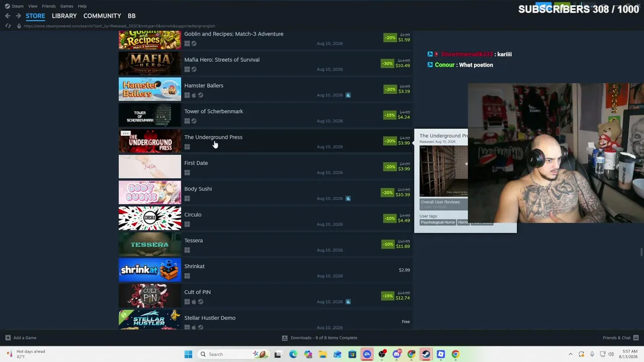The height and width of the screenshot is (362, 644).
Task: Click the Shrinkat thumbnail image
Action: (149, 270)
